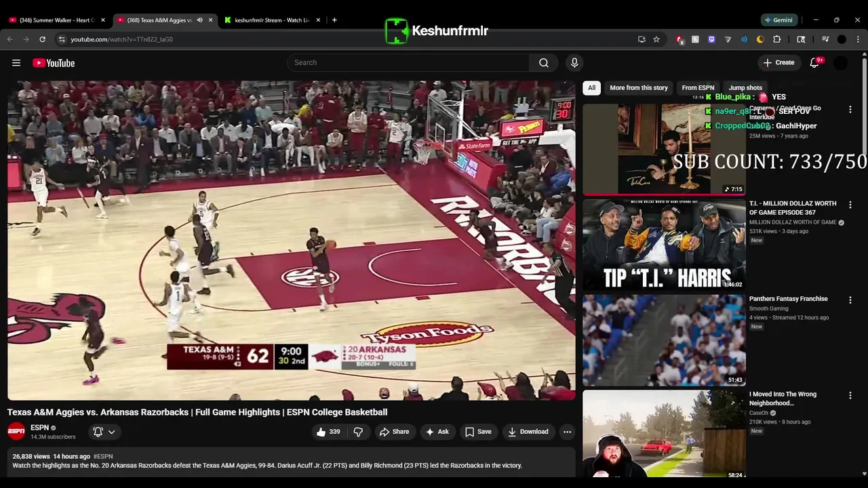
Task: Open the YouTube guide hamburger menu
Action: click(x=16, y=63)
